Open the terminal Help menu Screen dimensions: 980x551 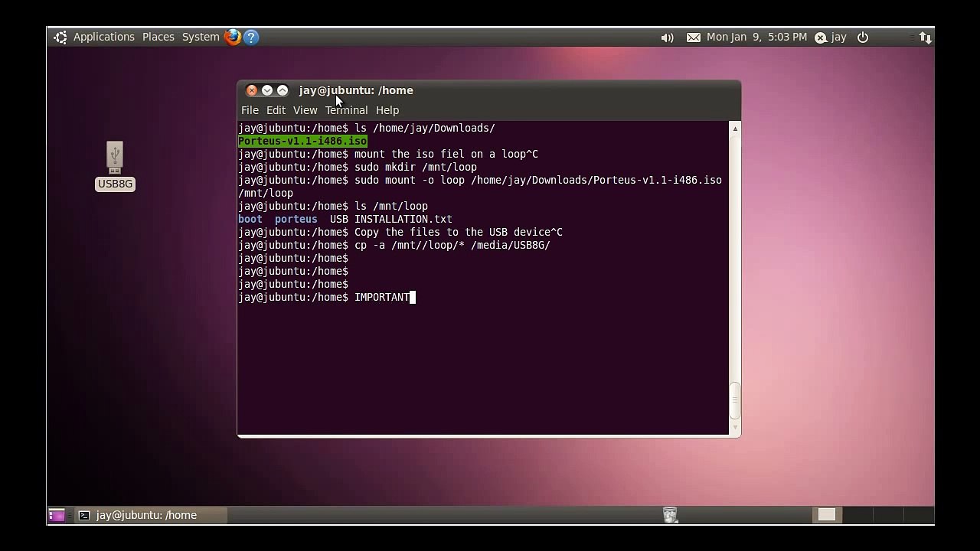(x=387, y=110)
